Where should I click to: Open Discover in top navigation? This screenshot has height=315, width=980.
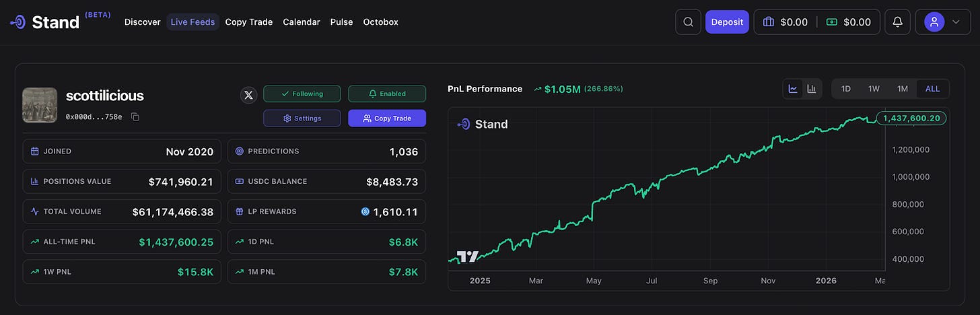[x=143, y=22]
